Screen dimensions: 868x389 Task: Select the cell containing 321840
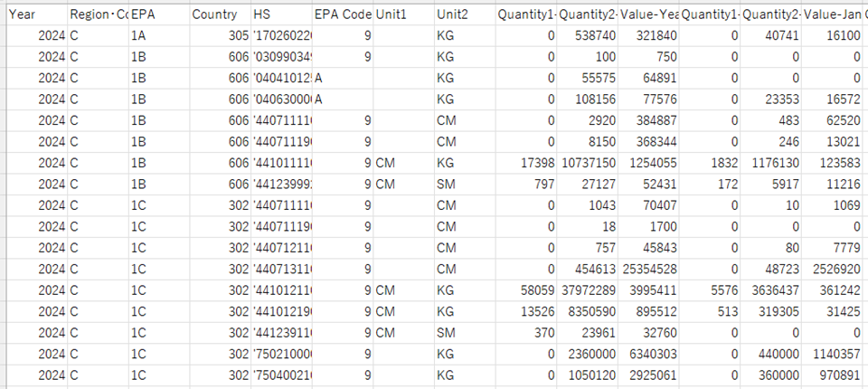point(648,35)
